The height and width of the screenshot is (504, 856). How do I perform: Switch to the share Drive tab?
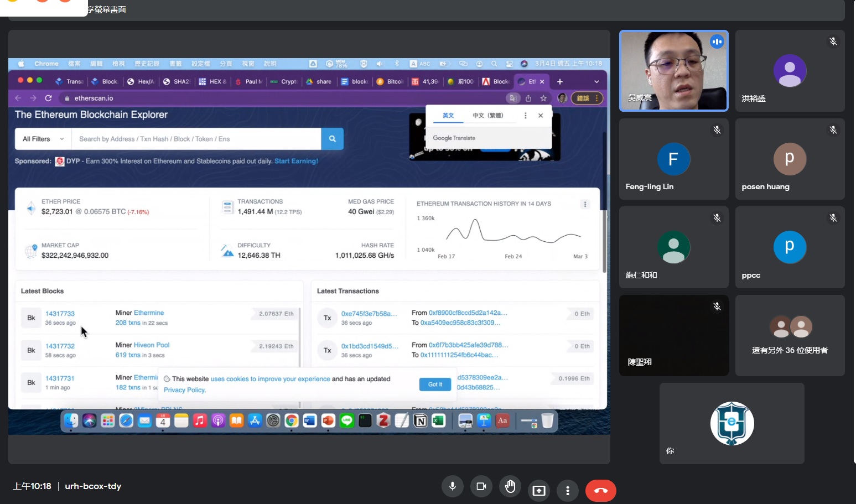319,81
